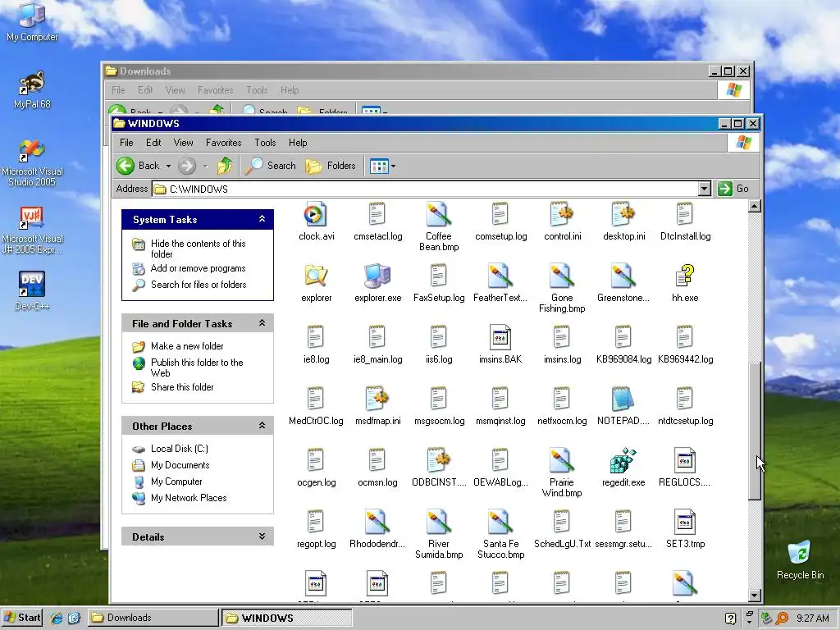This screenshot has width=840, height=630.
Task: Select the River Sumida.bmp icon
Action: 439,522
